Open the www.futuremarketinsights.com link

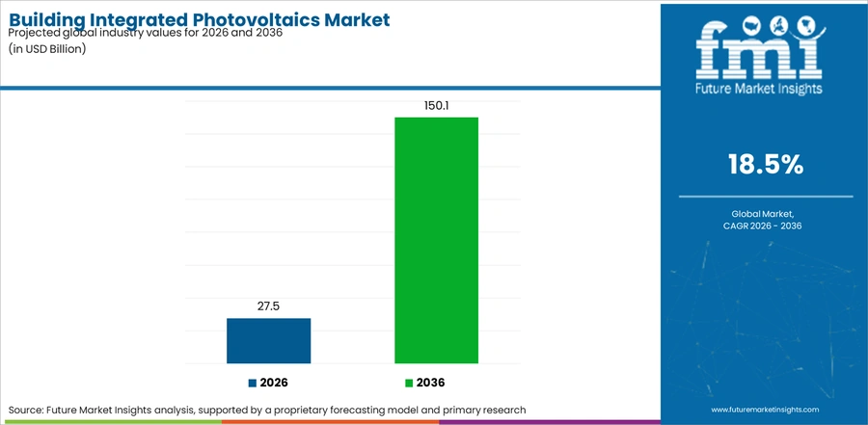click(765, 410)
